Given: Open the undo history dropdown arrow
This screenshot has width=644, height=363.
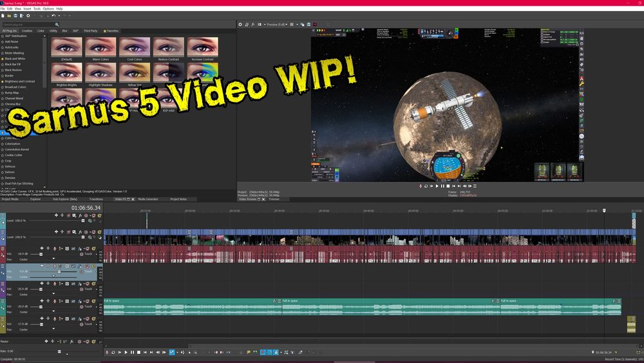Looking at the screenshot, I should click(x=59, y=15).
